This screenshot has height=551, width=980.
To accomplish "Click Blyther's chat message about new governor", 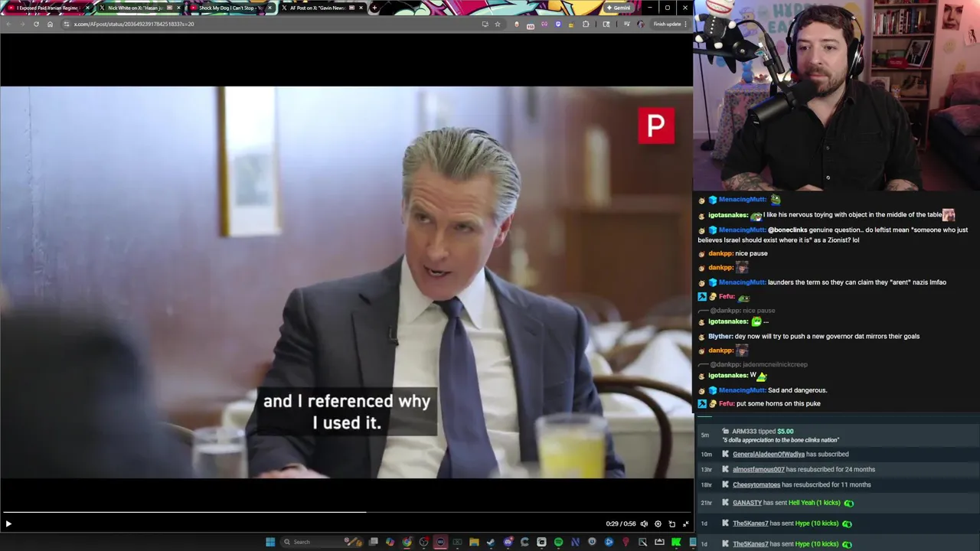I will coord(814,336).
